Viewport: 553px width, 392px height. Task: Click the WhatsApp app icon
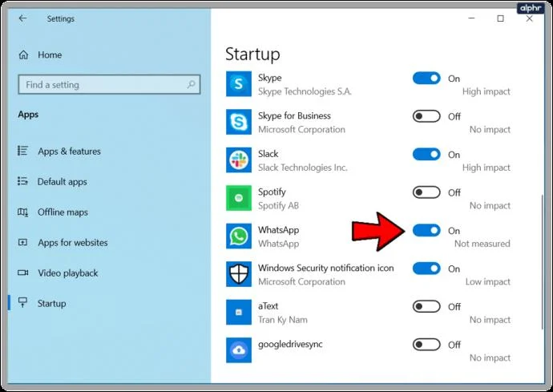pyautogui.click(x=239, y=236)
